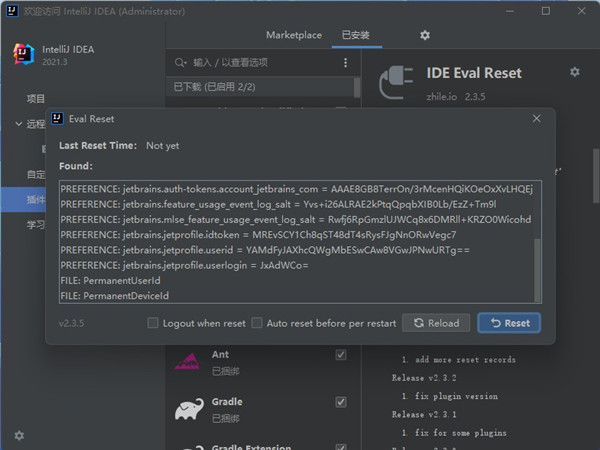Screen dimensions: 600x450
Task: Open the plugin search options menu
Action: coord(345,62)
